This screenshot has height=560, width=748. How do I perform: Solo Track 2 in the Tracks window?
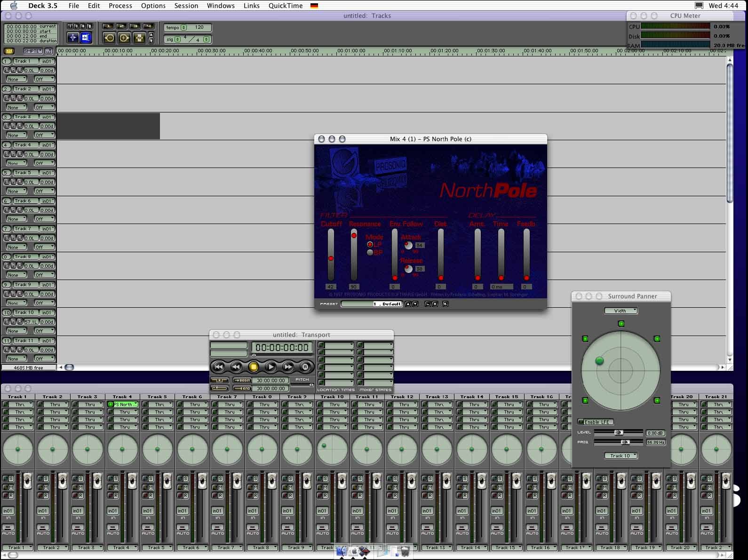[7, 98]
